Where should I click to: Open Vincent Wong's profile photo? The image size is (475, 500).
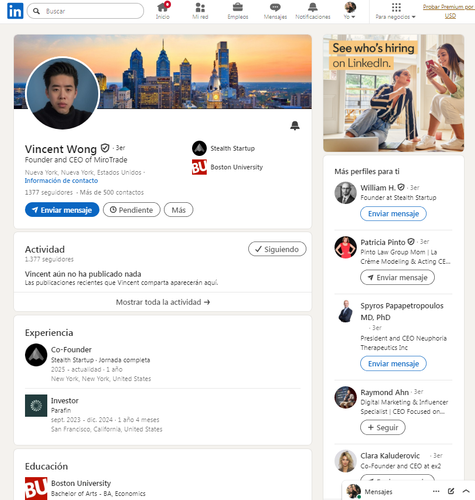click(62, 93)
